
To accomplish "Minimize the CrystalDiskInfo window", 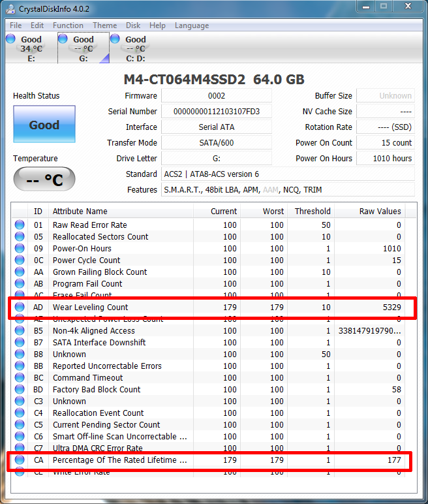I will [x=365, y=7].
